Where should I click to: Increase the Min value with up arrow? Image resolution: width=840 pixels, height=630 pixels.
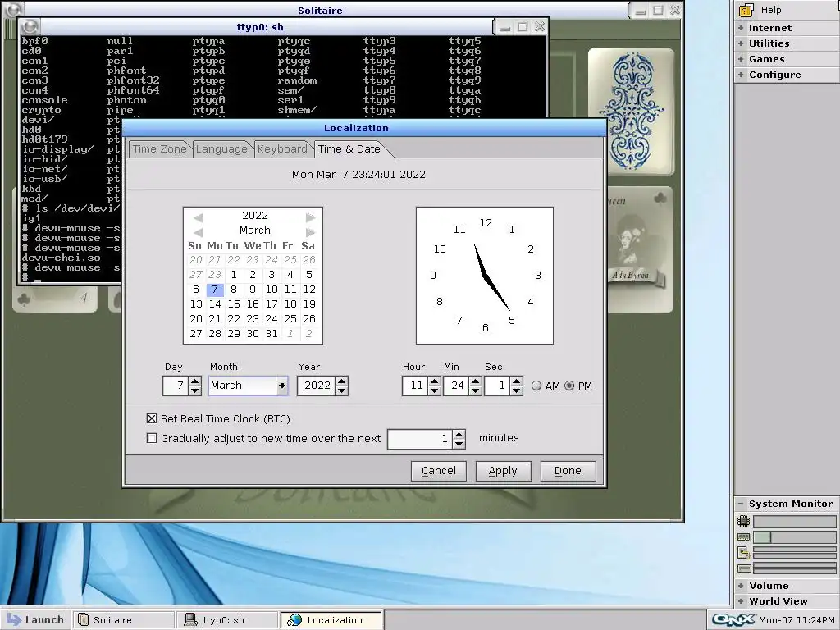pyautogui.click(x=475, y=381)
